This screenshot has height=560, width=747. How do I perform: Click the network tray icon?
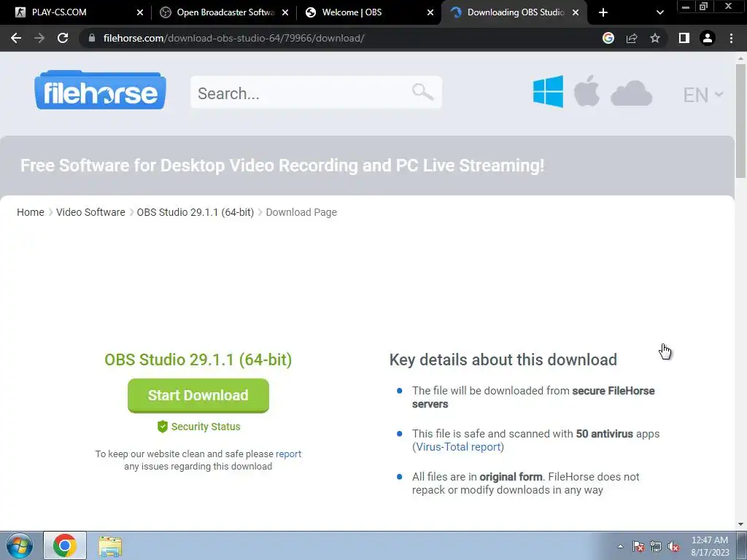point(656,546)
